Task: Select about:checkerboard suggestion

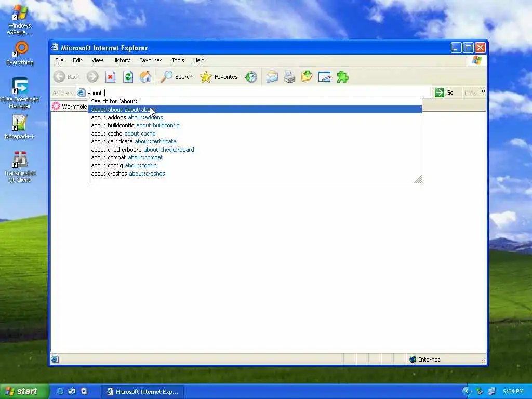Action: (x=255, y=149)
